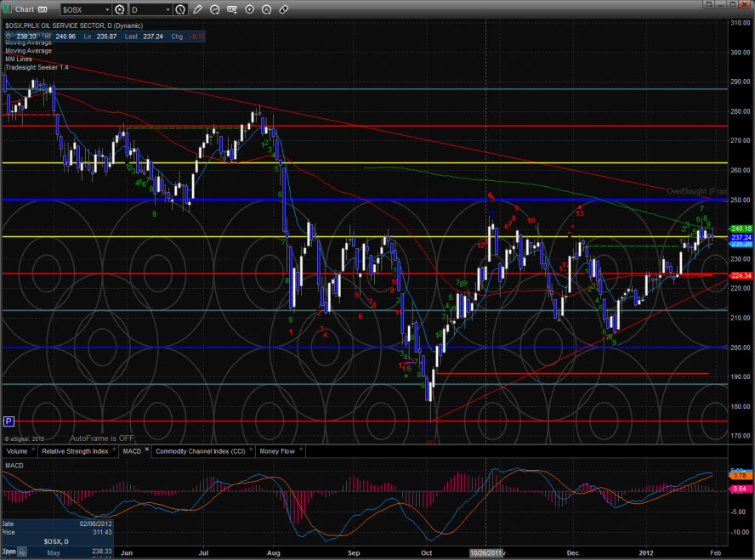Click the 200.00 price axis label

[x=741, y=348]
